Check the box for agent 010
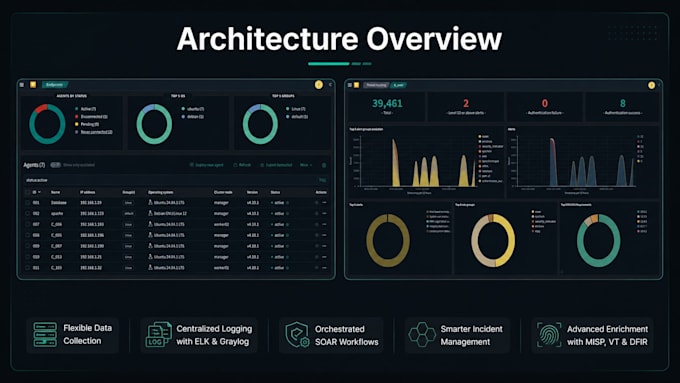Image resolution: width=680 pixels, height=383 pixels. coord(28,257)
